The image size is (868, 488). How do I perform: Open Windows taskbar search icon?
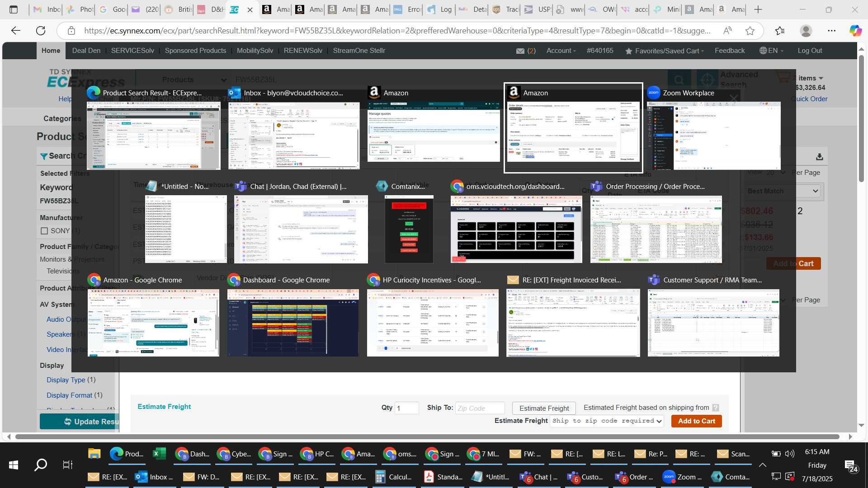41,465
